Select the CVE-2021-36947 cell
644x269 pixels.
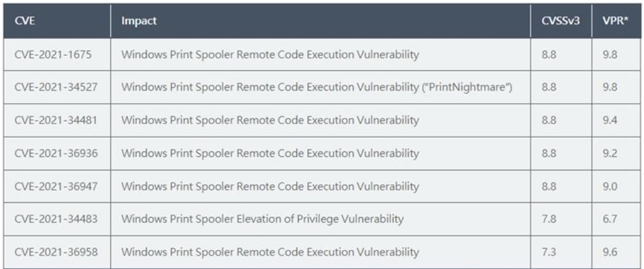click(56, 186)
